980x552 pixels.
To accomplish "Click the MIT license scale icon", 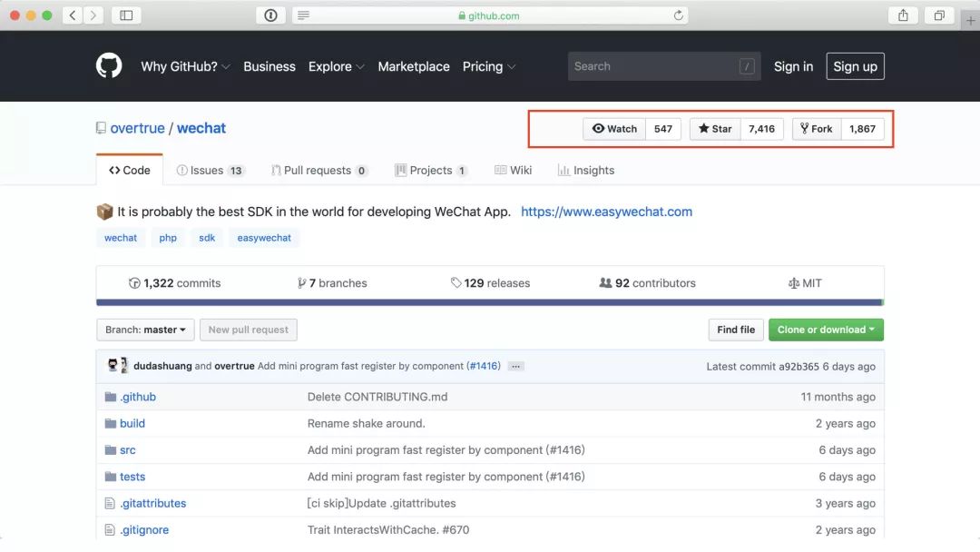I will [x=794, y=283].
